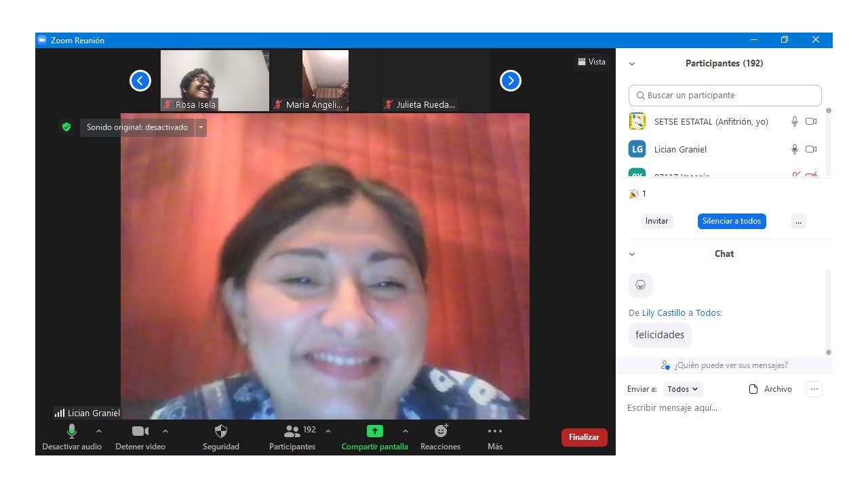
Task: Click the Silenciar a todos button
Action: click(732, 221)
